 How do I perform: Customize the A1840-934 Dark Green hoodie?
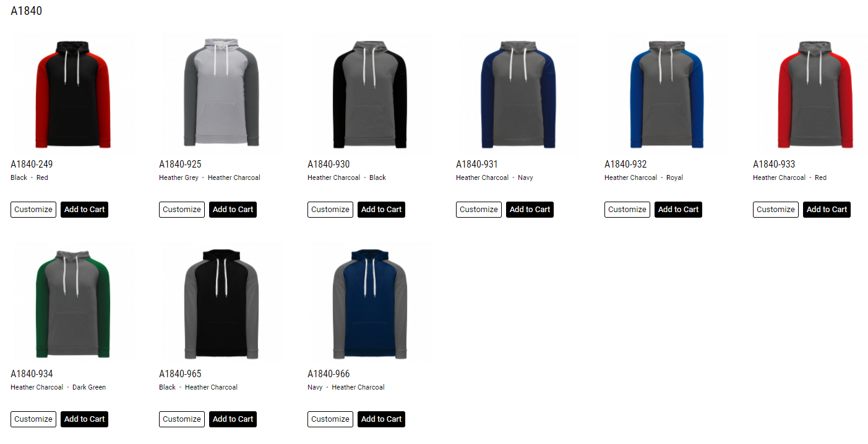[x=33, y=419]
